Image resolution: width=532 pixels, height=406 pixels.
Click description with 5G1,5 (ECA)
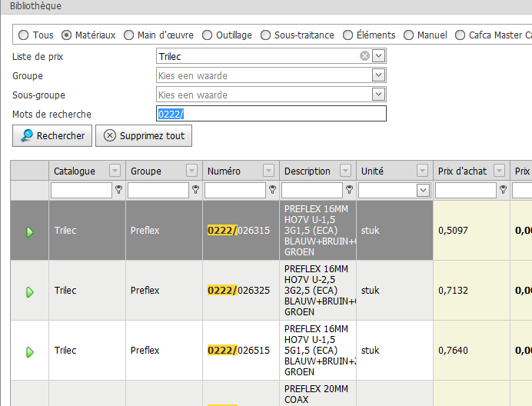tap(318, 351)
